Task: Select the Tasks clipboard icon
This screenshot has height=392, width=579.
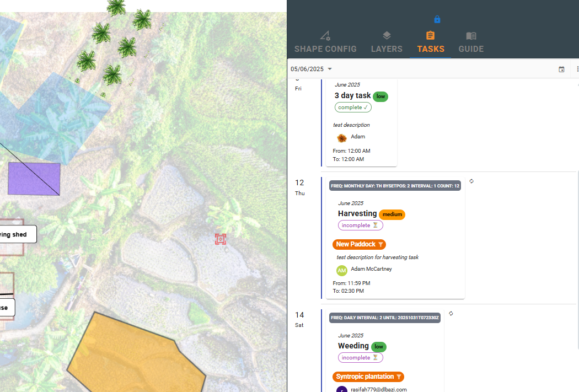Action: 430,35
